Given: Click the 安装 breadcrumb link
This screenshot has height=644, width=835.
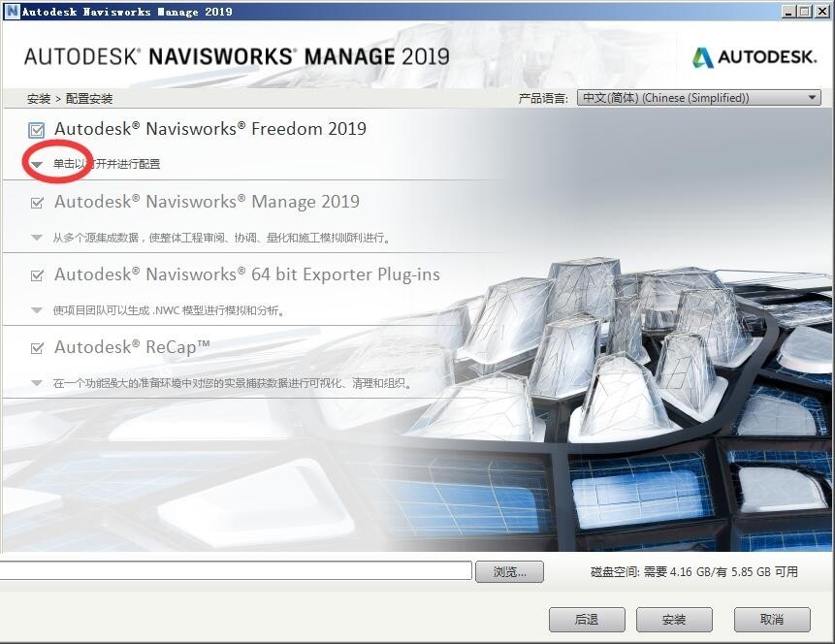Looking at the screenshot, I should point(39,99).
